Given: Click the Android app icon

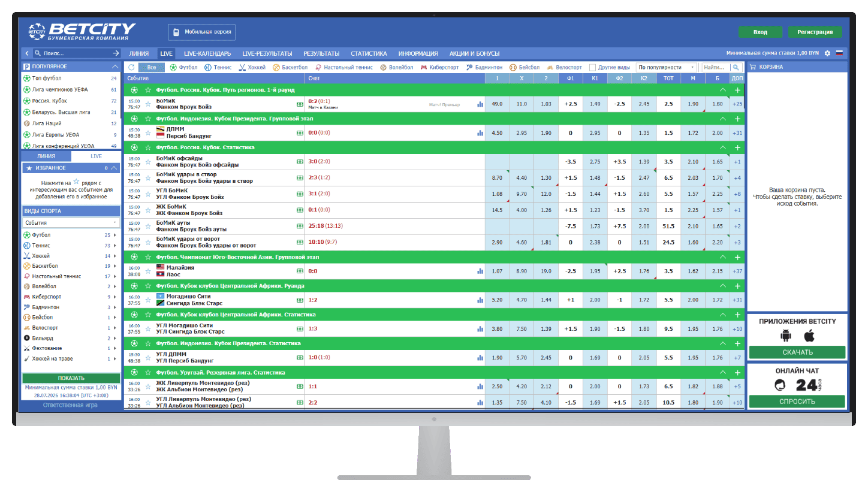Looking at the screenshot, I should pyautogui.click(x=786, y=336).
